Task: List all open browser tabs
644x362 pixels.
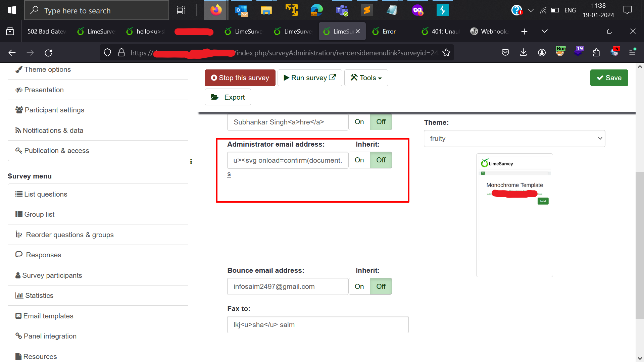Action: tap(545, 31)
